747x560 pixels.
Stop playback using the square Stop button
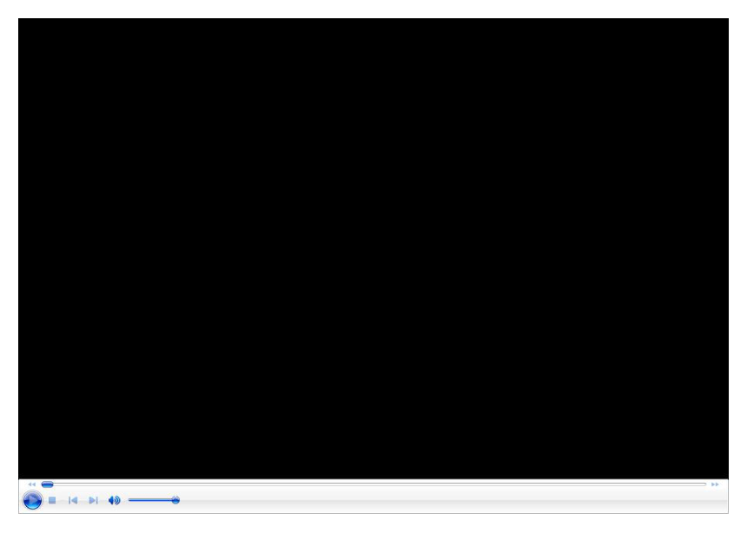[52, 500]
